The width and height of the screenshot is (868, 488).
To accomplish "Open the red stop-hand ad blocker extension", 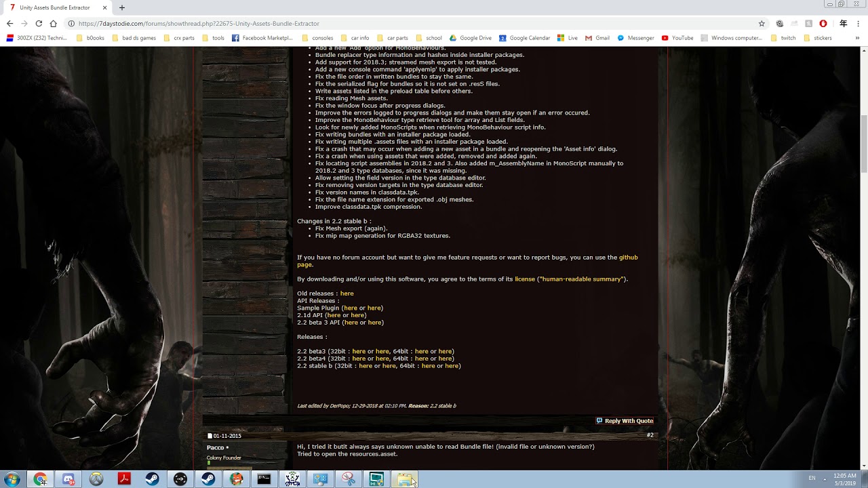I will pyautogui.click(x=823, y=23).
